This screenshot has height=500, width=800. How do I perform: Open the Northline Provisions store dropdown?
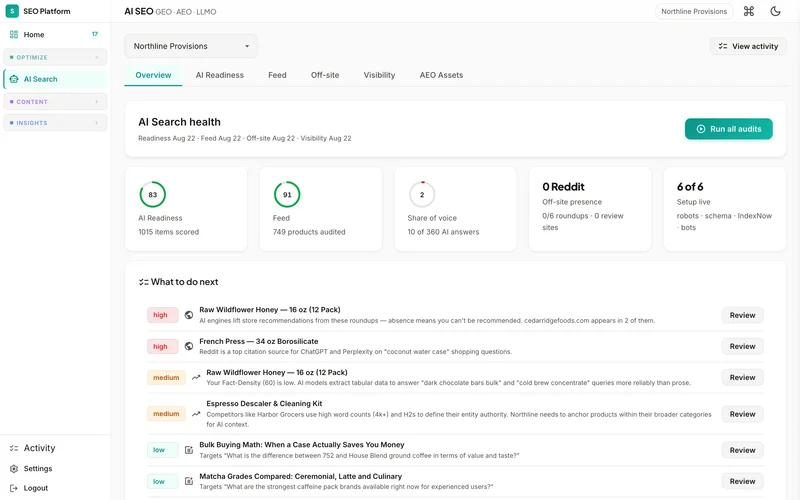[x=191, y=46]
